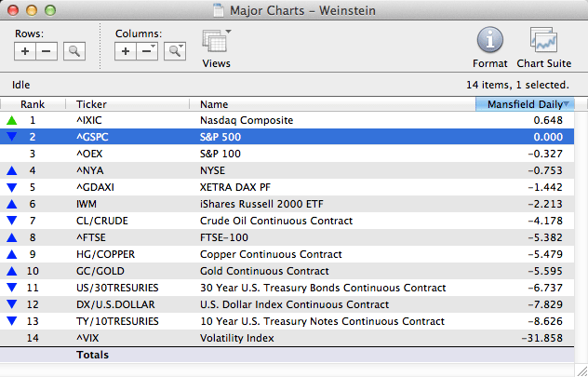Screen dimensions: 588x377
Task: Open the remove column minus dropdown
Action: (x=147, y=51)
